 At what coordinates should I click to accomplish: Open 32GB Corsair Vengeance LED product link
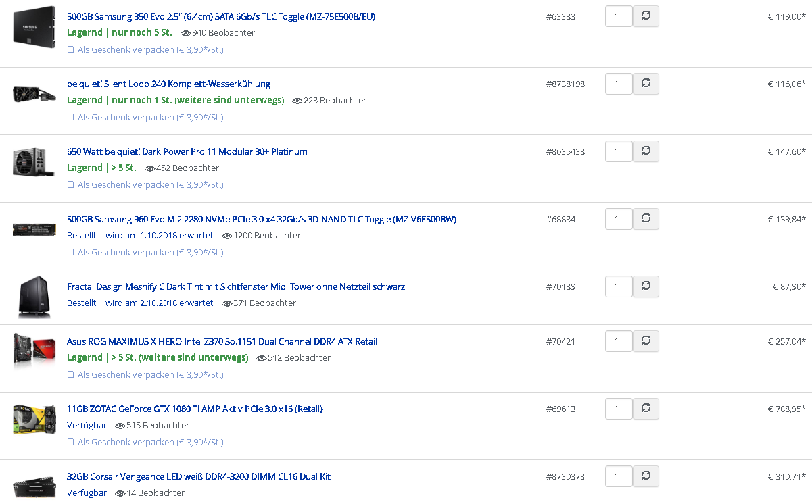[x=199, y=476]
